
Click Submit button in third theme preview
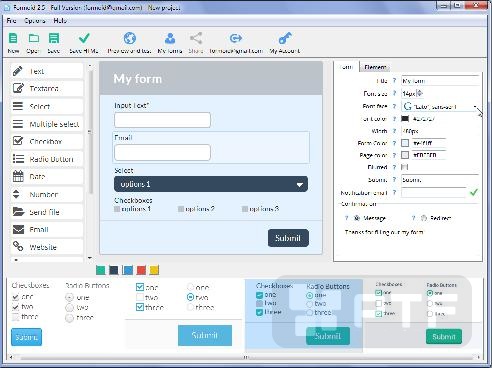[328, 336]
